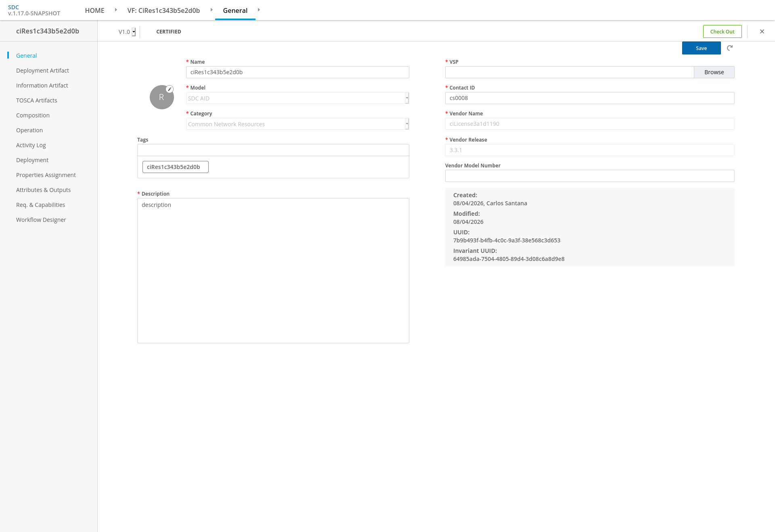Click the Vendor Release field
Viewport: 775px width, 532px height.
point(590,150)
